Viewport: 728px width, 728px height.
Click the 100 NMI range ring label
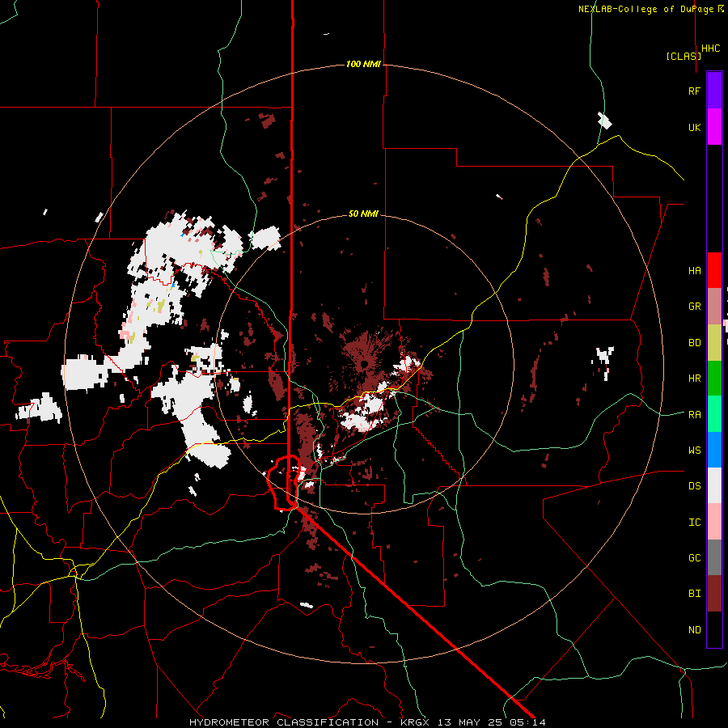click(x=363, y=64)
